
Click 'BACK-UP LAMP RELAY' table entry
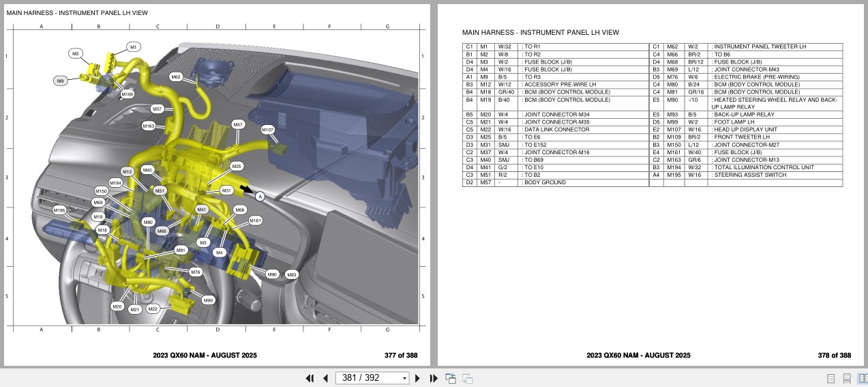pyautogui.click(x=744, y=115)
